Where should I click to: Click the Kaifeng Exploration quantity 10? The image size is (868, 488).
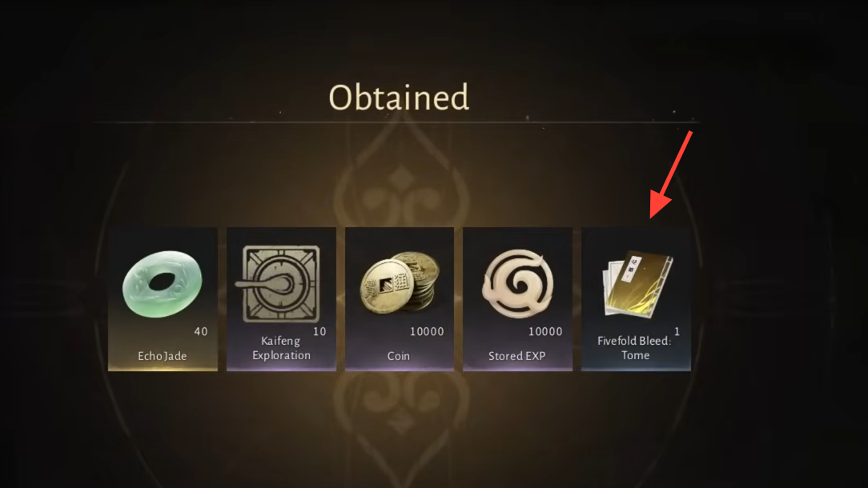click(x=319, y=331)
